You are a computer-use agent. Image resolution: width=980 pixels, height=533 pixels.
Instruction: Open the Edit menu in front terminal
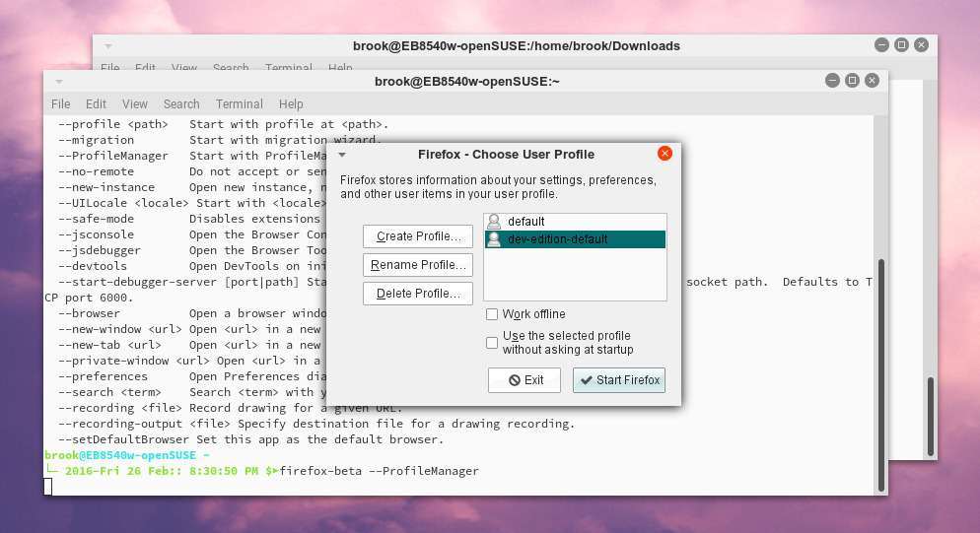pos(96,104)
